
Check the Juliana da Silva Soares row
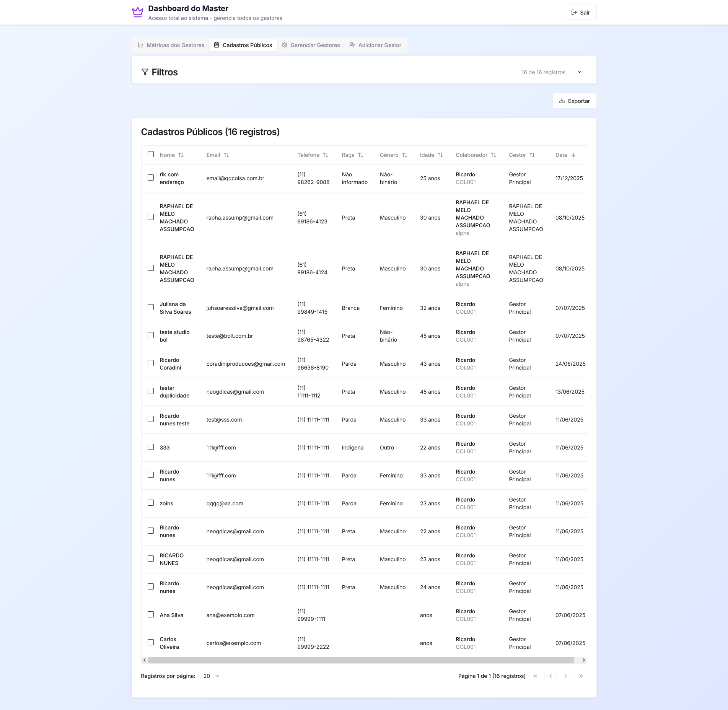pyautogui.click(x=151, y=307)
